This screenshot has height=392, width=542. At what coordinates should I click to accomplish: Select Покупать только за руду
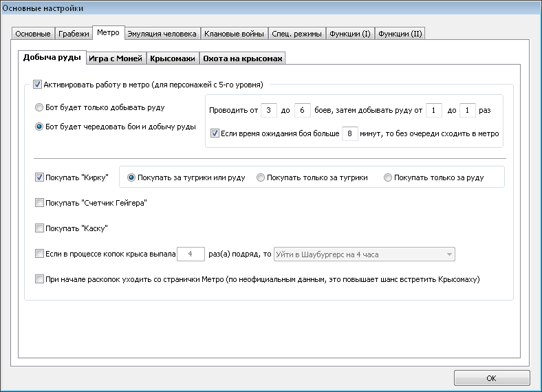(x=387, y=177)
